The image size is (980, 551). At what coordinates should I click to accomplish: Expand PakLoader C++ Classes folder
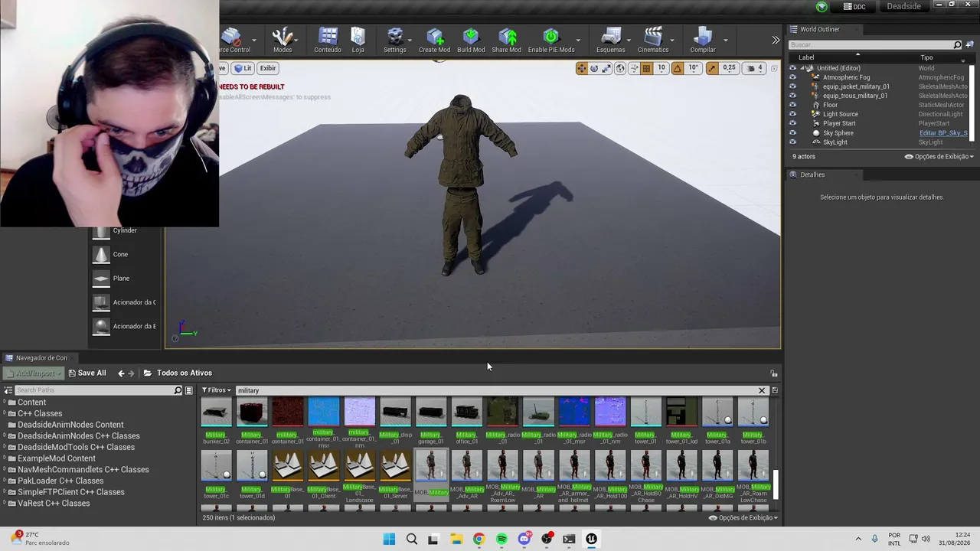(5, 481)
